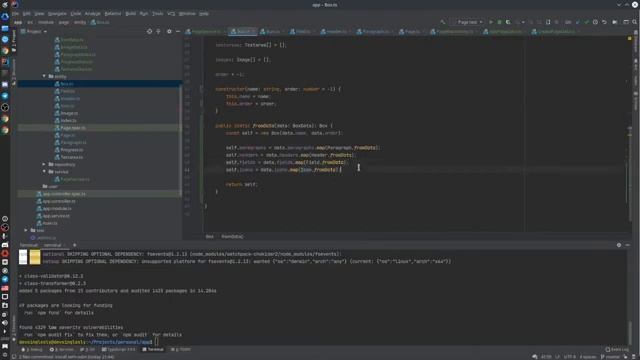Screen dimensions: 640x360
Task: Click the Box breadcrumb below editor
Action: [209, 237]
